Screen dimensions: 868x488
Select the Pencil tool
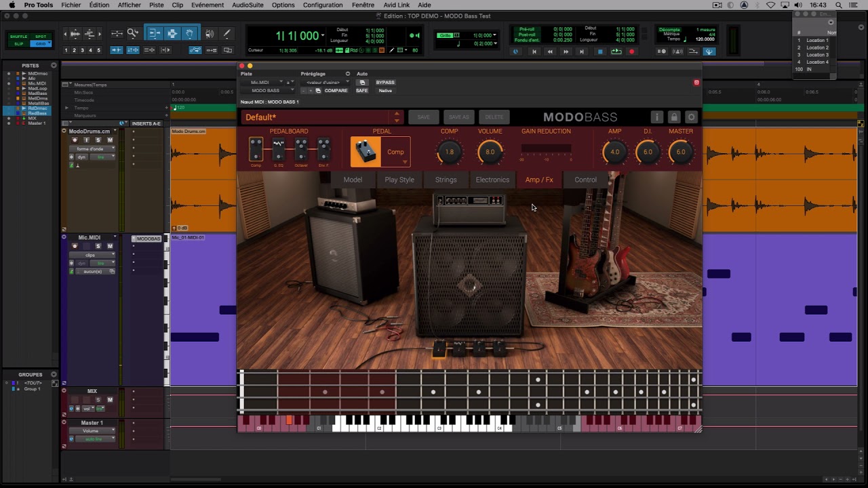[226, 33]
